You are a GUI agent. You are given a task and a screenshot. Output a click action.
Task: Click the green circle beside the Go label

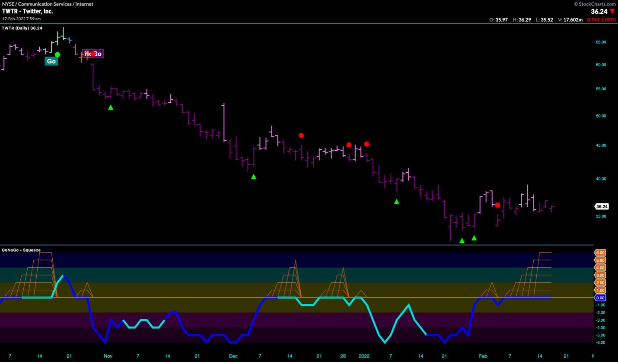(57, 55)
